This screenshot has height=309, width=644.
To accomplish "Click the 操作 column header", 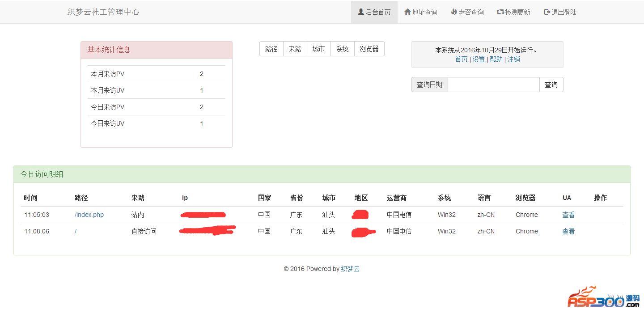I will pos(601,198).
